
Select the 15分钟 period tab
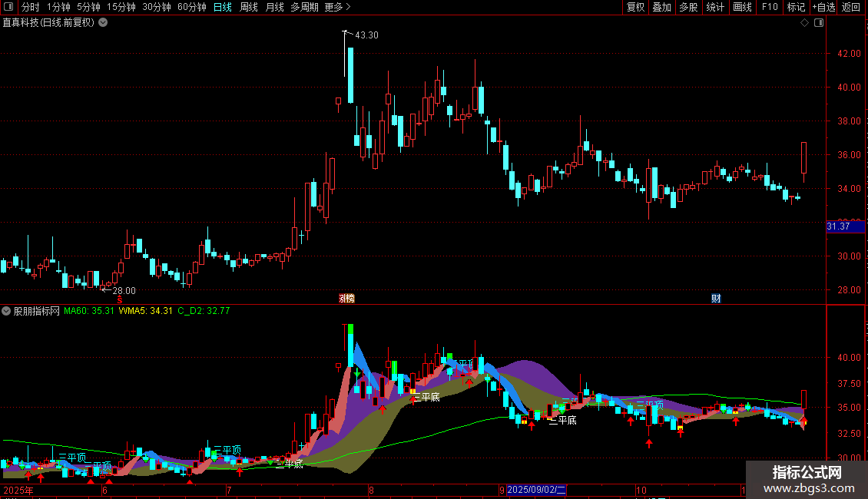coord(121,7)
